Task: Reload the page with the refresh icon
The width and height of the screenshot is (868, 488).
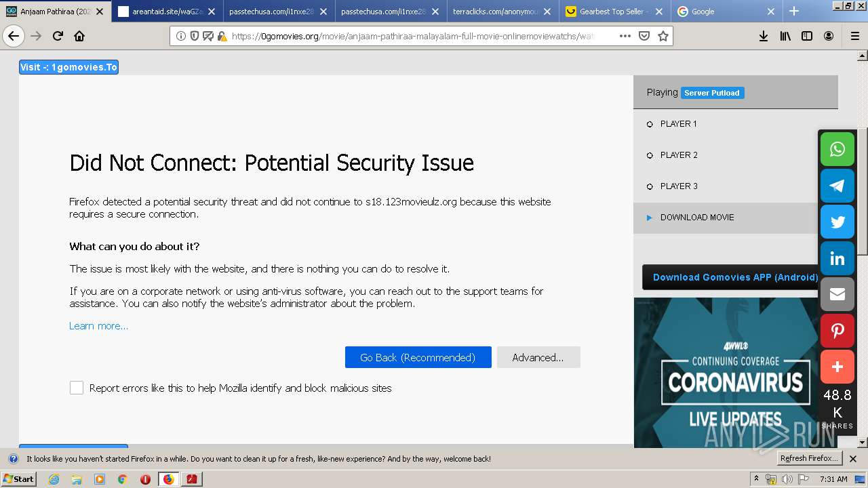Action: coord(58,36)
